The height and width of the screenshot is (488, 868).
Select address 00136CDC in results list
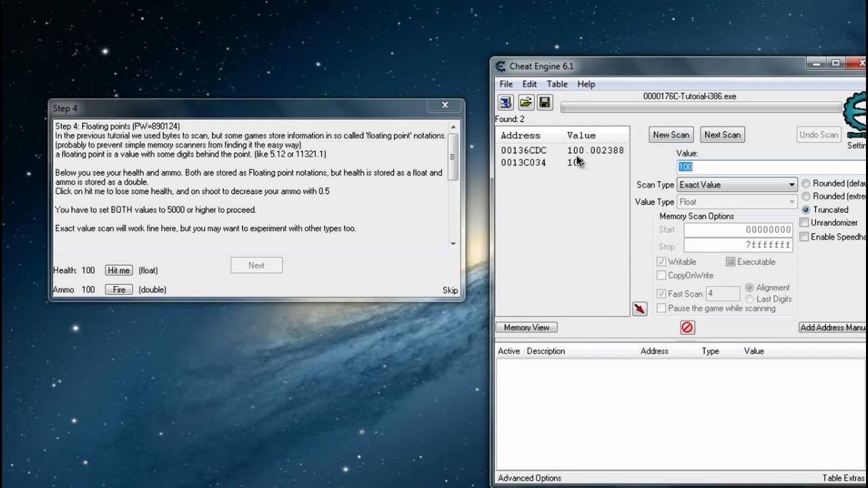click(x=524, y=150)
